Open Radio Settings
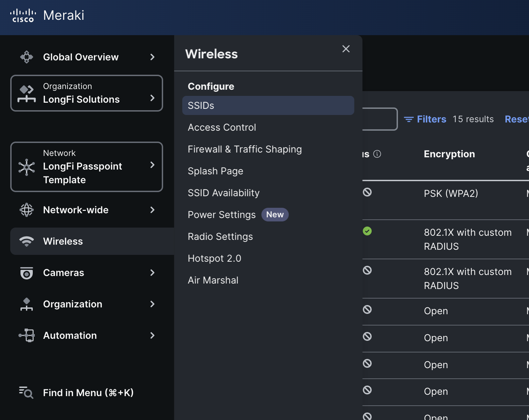This screenshot has height=420, width=529. point(220,236)
